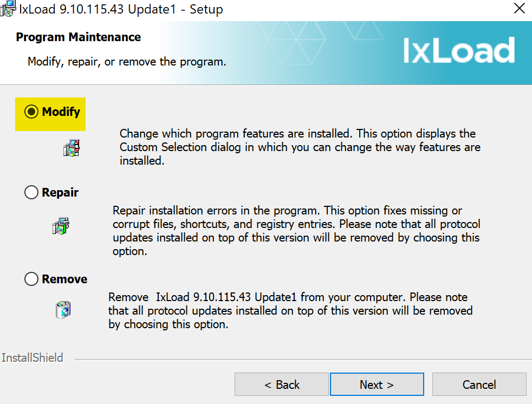This screenshot has width=532, height=404.
Task: Click the bold Remove label text
Action: coord(64,279)
